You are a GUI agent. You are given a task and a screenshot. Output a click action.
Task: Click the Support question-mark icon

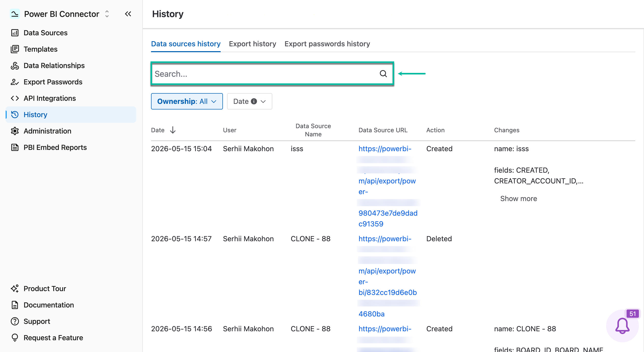click(x=15, y=321)
